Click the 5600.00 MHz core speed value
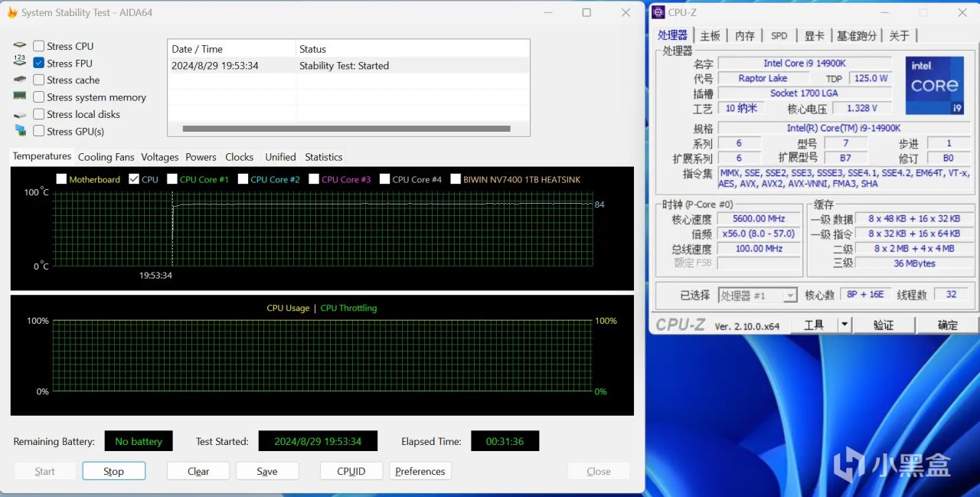This screenshot has height=497, width=980. coord(759,219)
